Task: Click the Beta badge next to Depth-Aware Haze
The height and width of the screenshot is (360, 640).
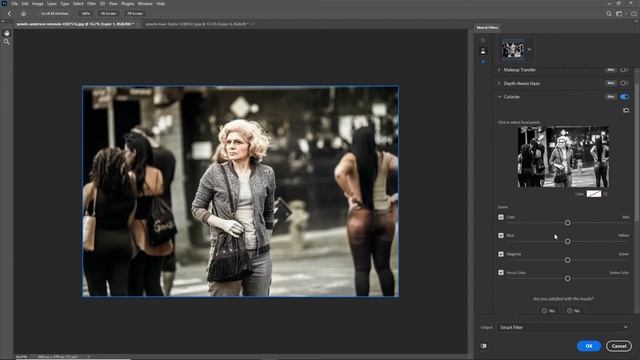Action: pyautogui.click(x=610, y=83)
